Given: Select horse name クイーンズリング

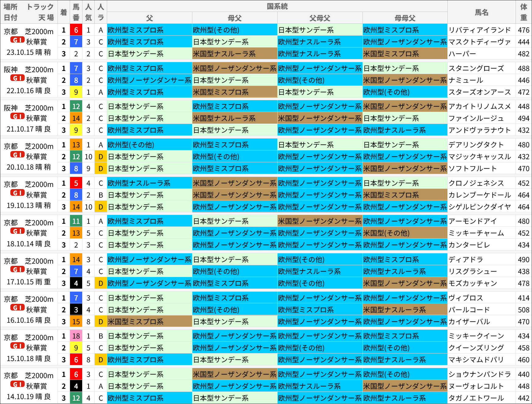Looking at the screenshot, I should pos(476,348).
